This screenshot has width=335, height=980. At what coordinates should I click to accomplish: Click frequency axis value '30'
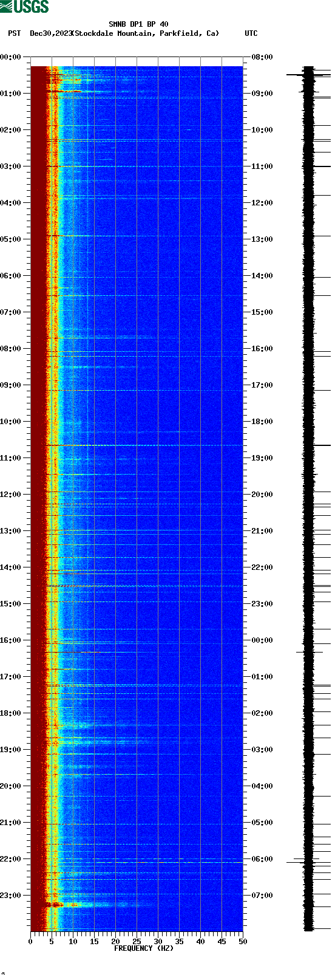tap(158, 942)
